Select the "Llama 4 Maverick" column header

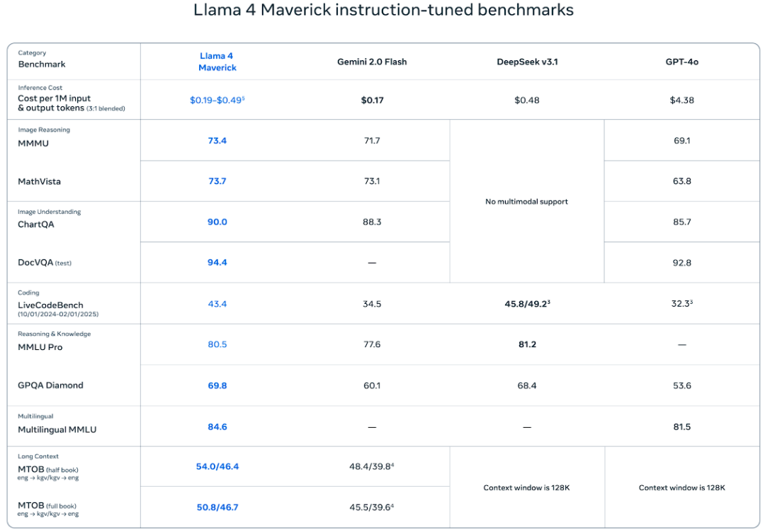click(x=217, y=62)
